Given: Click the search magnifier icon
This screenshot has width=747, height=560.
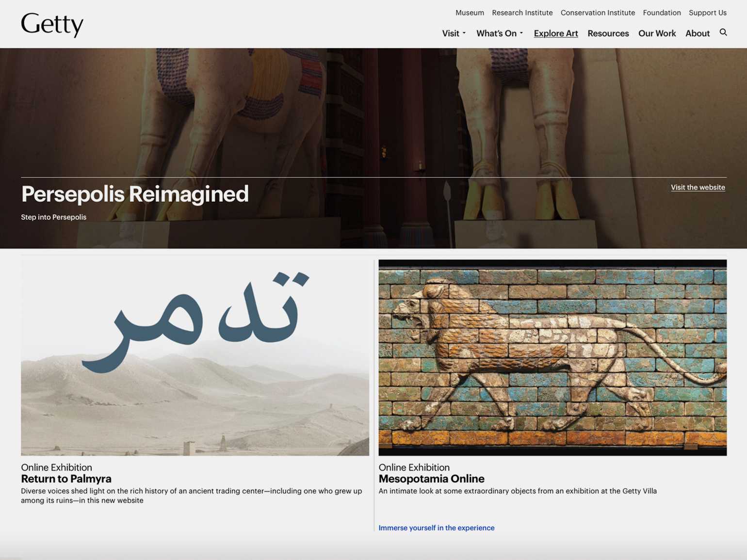Looking at the screenshot, I should (x=723, y=32).
